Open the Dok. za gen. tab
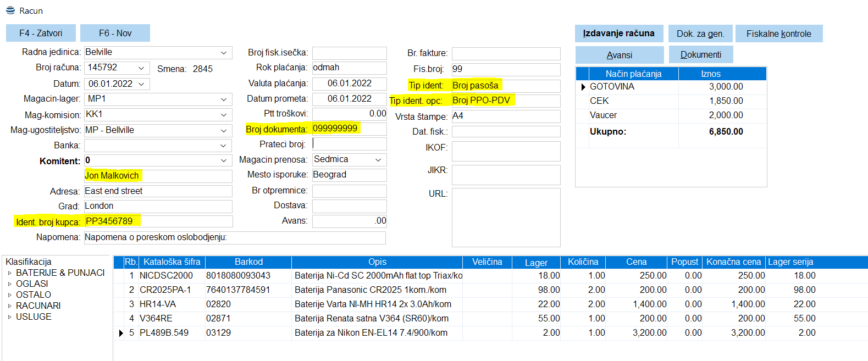 [x=700, y=34]
